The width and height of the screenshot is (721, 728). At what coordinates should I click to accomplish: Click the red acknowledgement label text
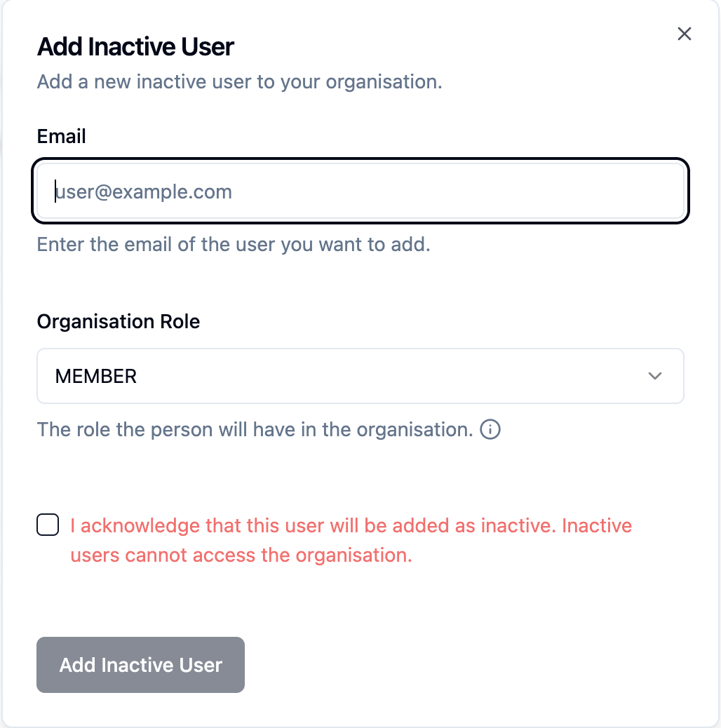351,526
